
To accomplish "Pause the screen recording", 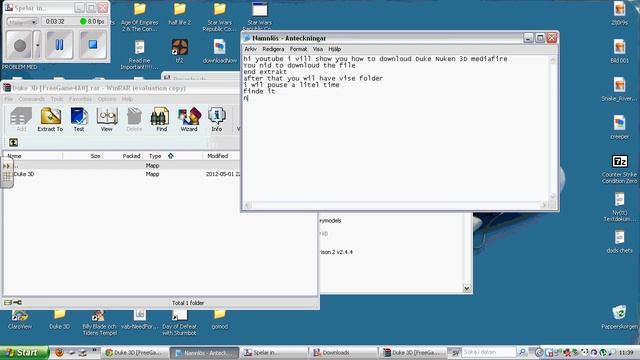I will click(60, 44).
